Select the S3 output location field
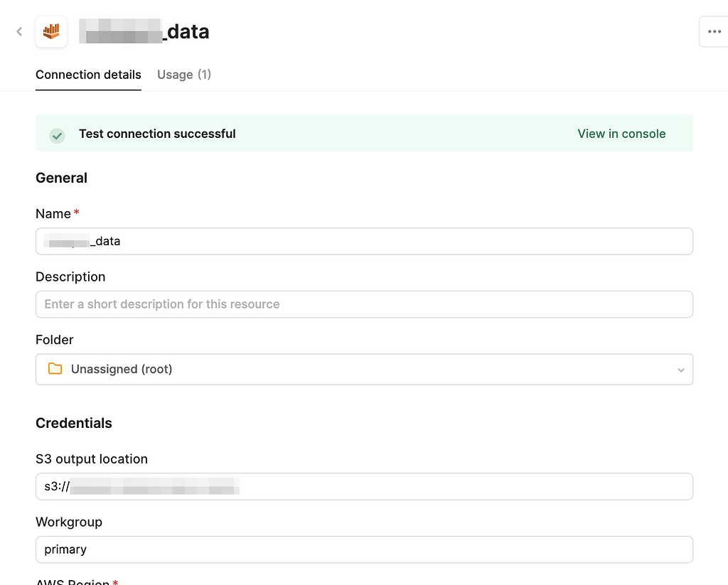The height and width of the screenshot is (585, 728). (x=364, y=486)
